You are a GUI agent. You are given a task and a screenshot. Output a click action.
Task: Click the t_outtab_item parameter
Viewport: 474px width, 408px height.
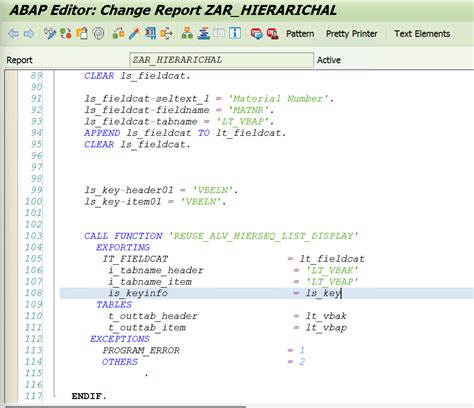147,328
